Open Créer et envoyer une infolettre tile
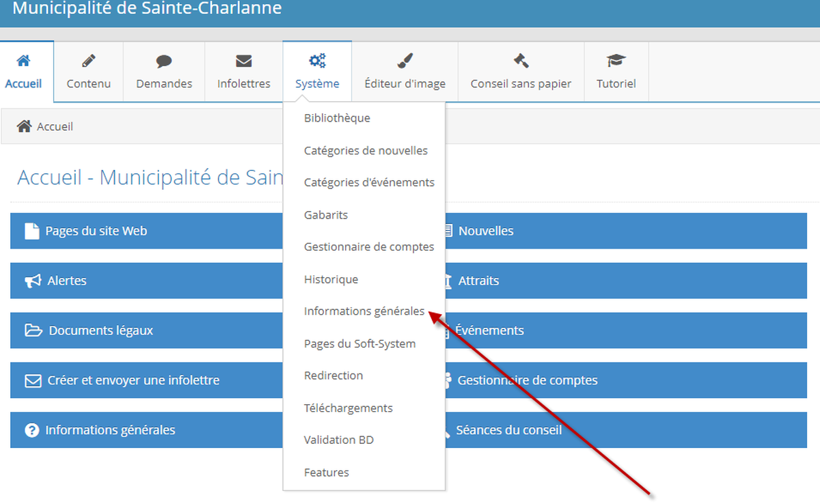This screenshot has width=820, height=504. [x=147, y=380]
